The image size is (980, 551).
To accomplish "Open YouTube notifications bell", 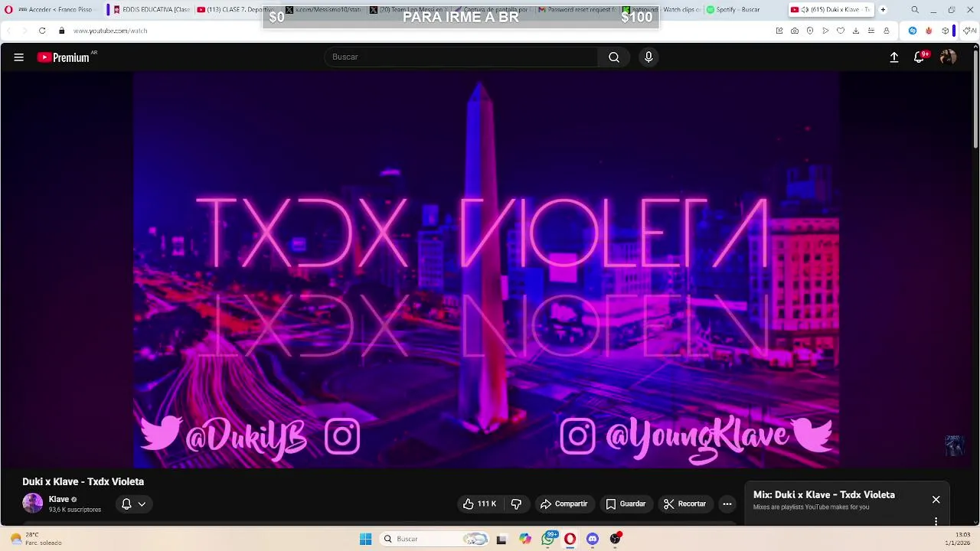I will point(920,57).
